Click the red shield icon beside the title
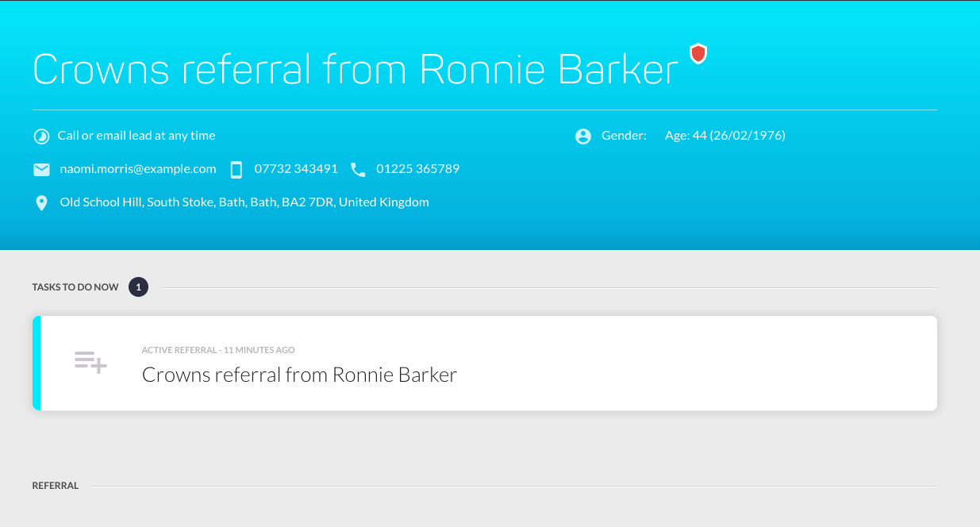The height and width of the screenshot is (527, 980). (x=698, y=54)
